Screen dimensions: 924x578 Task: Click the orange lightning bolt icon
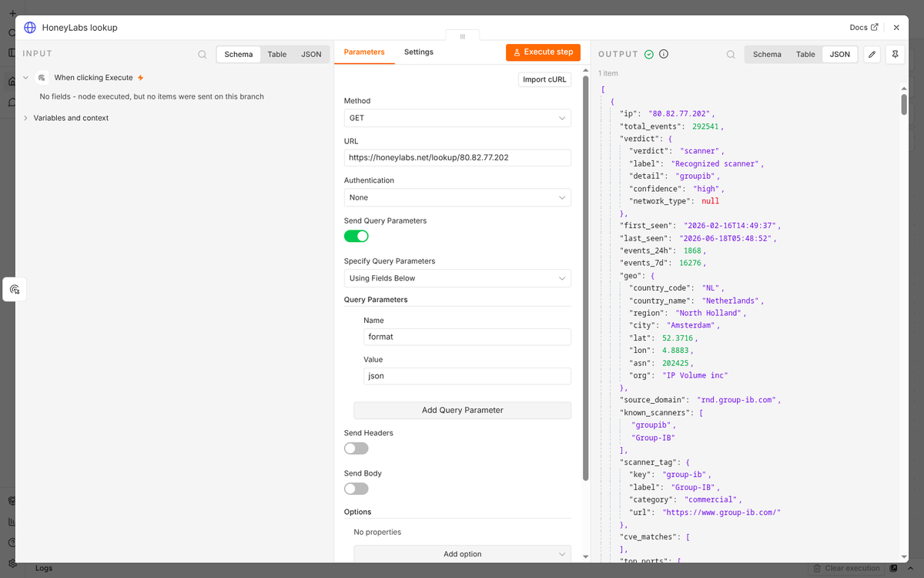point(140,78)
